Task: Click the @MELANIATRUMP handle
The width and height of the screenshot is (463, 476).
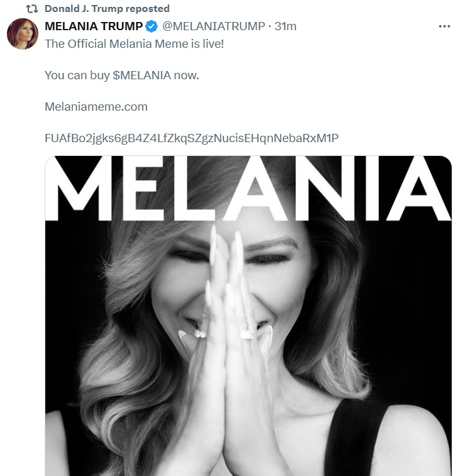Action: pos(214,26)
